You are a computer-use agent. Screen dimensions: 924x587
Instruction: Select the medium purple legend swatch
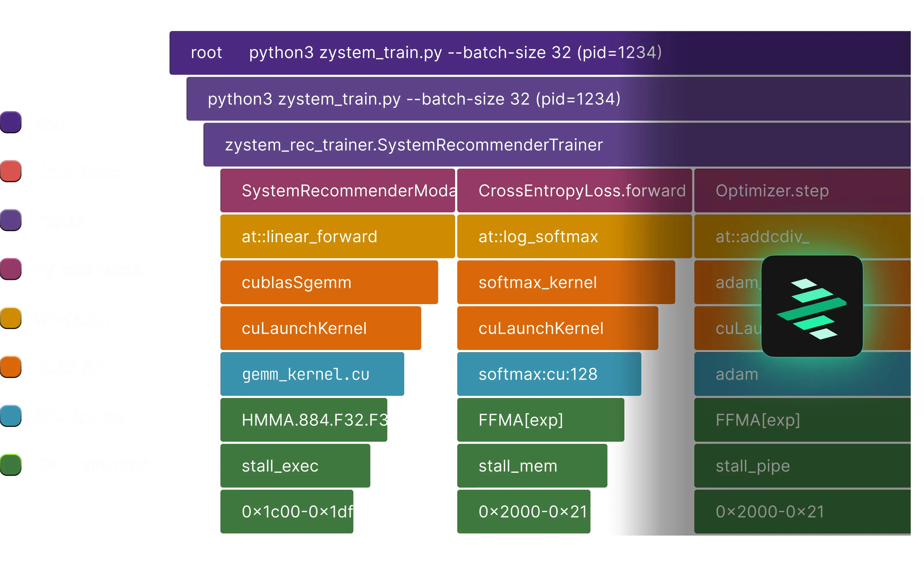(11, 220)
